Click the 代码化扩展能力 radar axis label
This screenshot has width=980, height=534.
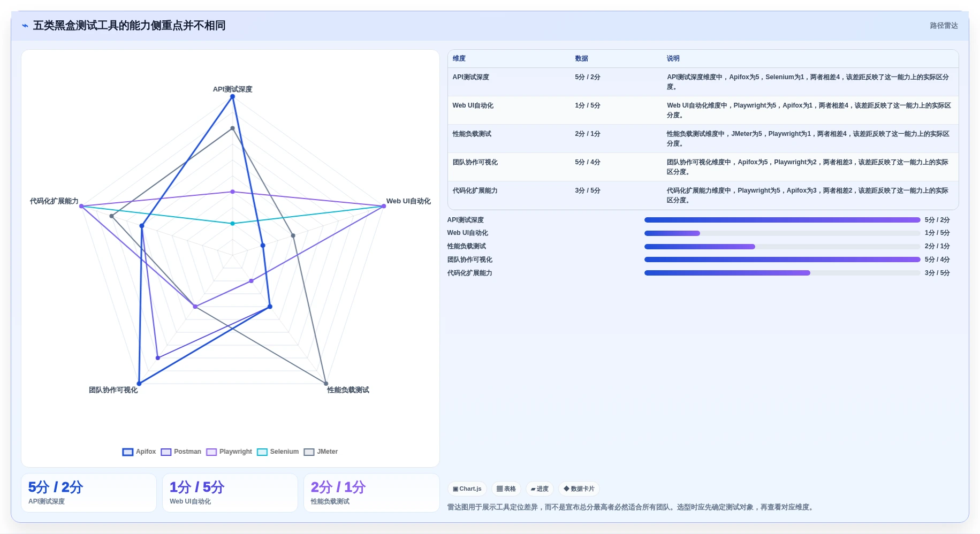click(x=54, y=201)
